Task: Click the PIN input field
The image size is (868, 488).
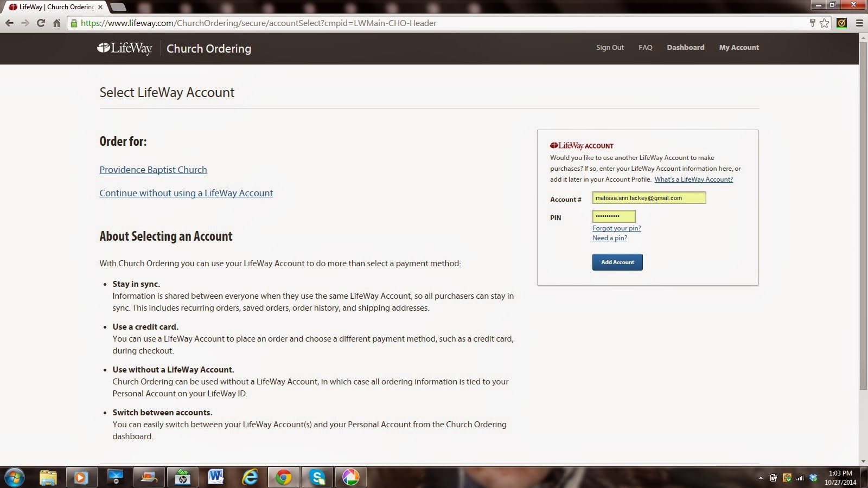Action: pyautogui.click(x=614, y=216)
